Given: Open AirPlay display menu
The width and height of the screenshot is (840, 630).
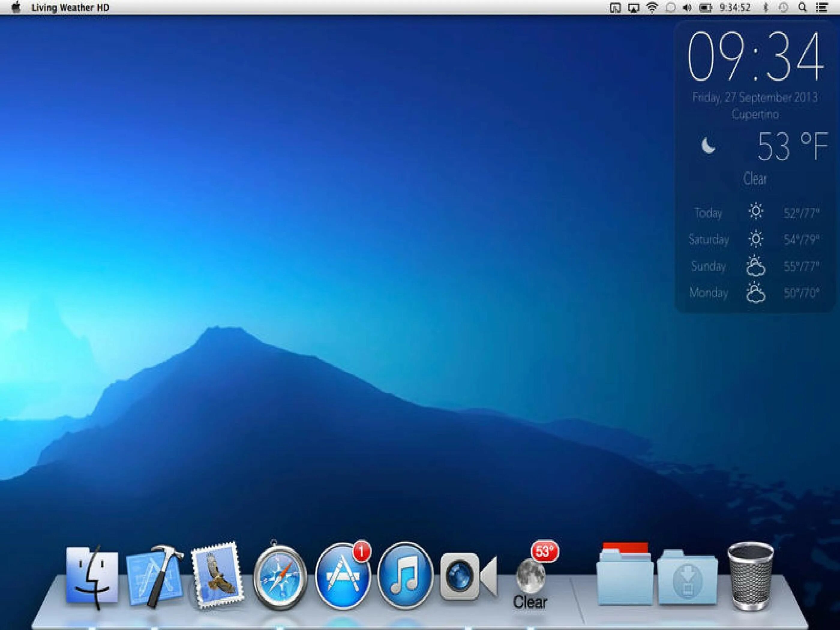Looking at the screenshot, I should [633, 7].
